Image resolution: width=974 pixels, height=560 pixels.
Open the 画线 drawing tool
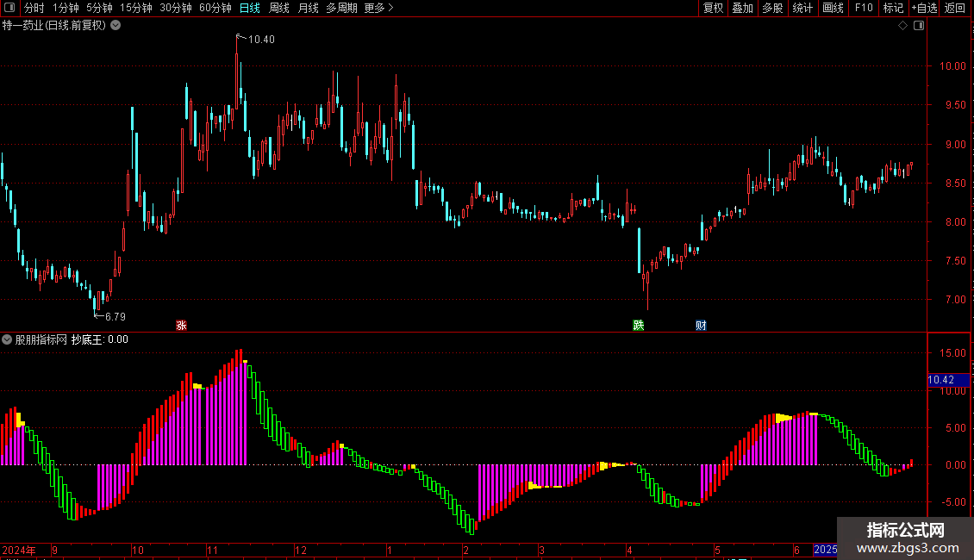pyautogui.click(x=833, y=8)
